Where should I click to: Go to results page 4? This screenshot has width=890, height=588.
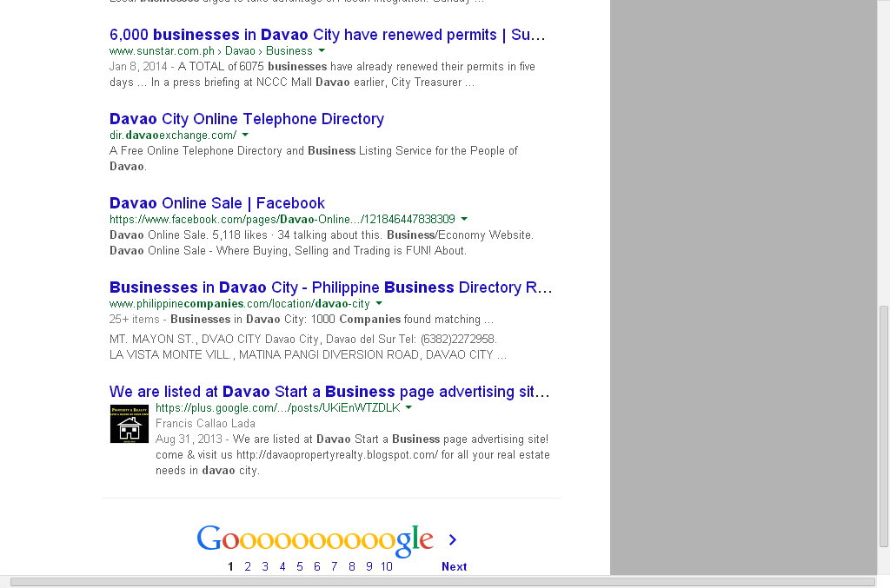point(282,566)
